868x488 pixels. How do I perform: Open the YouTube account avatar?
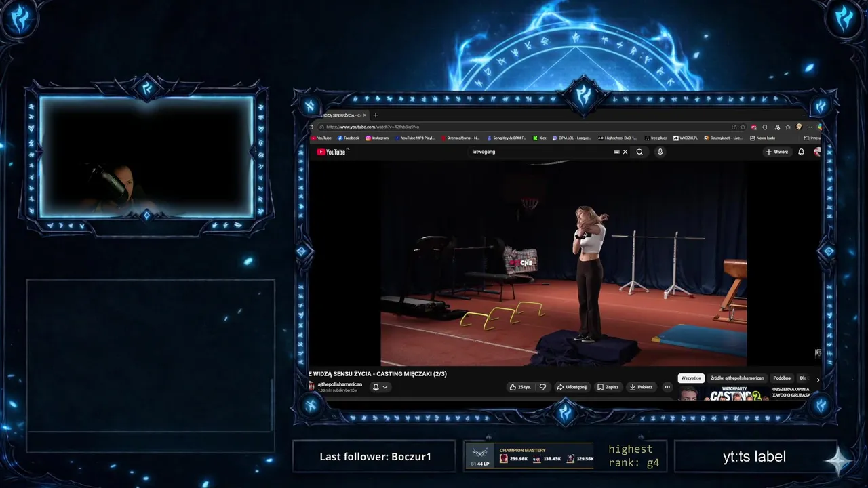816,152
